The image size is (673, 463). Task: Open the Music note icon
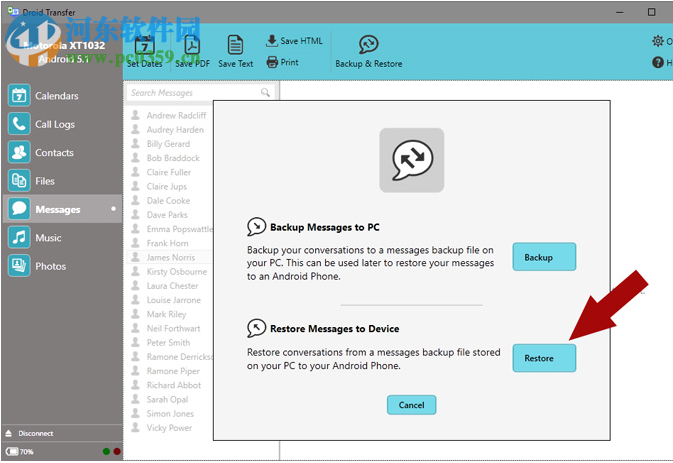click(19, 237)
